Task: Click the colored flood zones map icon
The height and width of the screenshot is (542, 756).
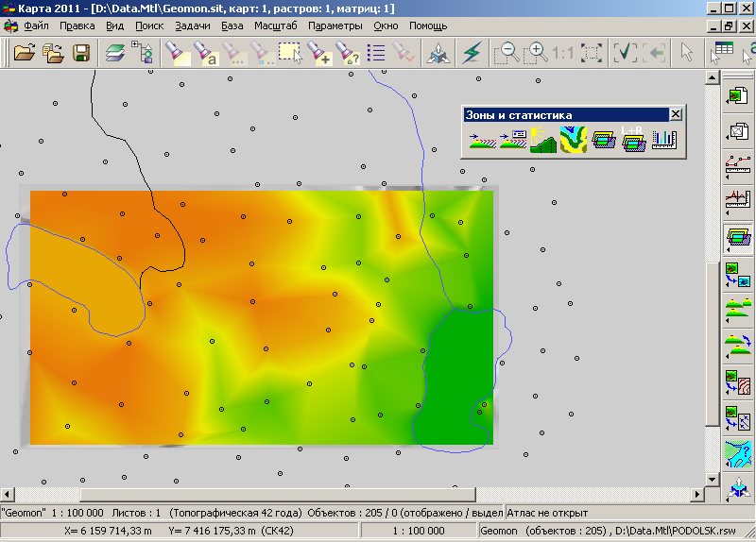Action: coord(574,140)
